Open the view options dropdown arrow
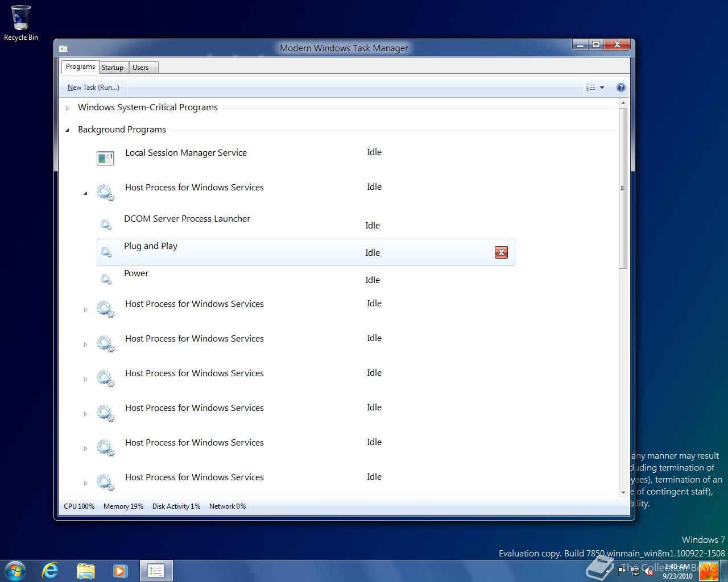The height and width of the screenshot is (582, 728). click(x=602, y=88)
